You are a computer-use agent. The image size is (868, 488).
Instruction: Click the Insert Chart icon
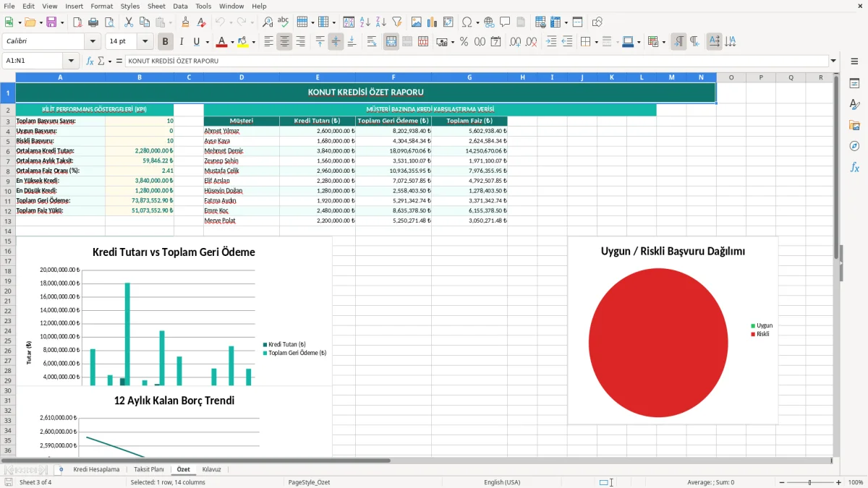[433, 22]
